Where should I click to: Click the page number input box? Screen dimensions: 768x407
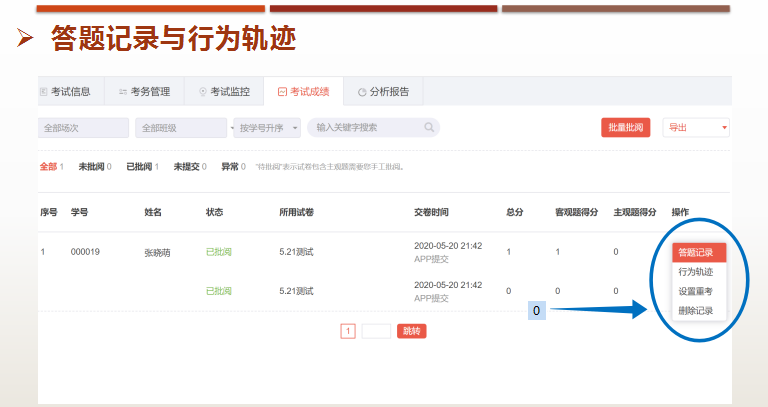(376, 331)
